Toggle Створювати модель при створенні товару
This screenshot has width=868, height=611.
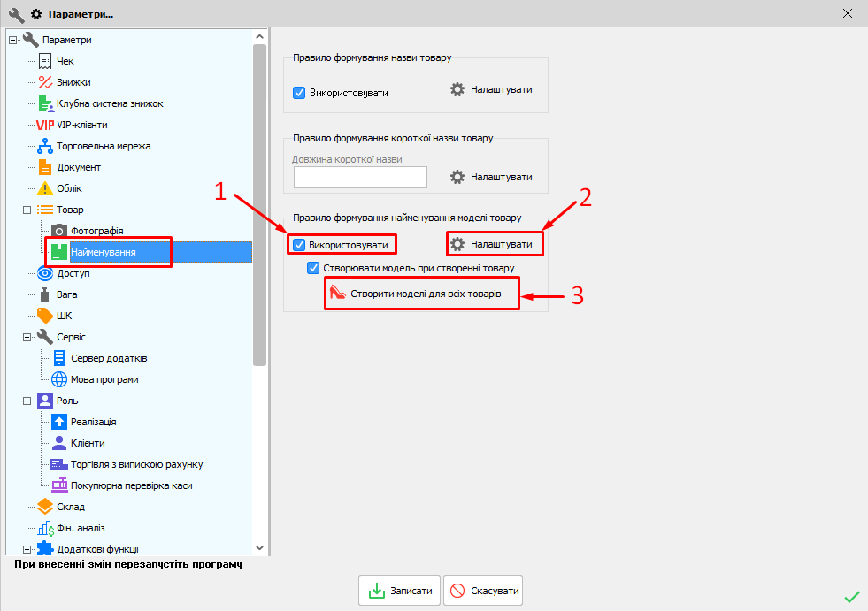(x=312, y=267)
